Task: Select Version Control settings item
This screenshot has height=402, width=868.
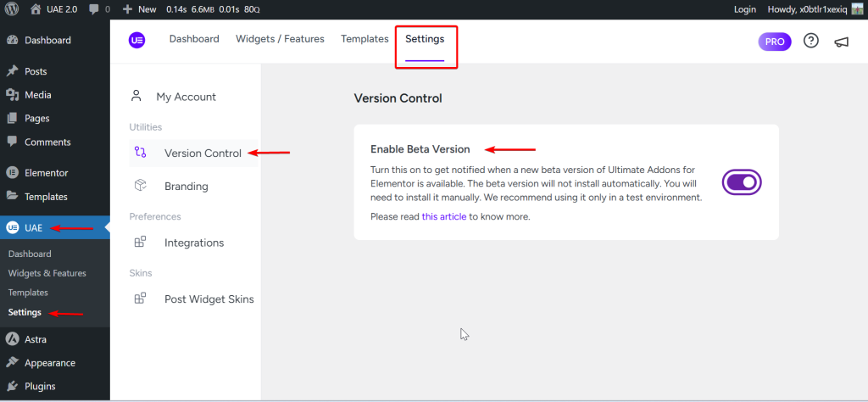Action: [193, 154]
